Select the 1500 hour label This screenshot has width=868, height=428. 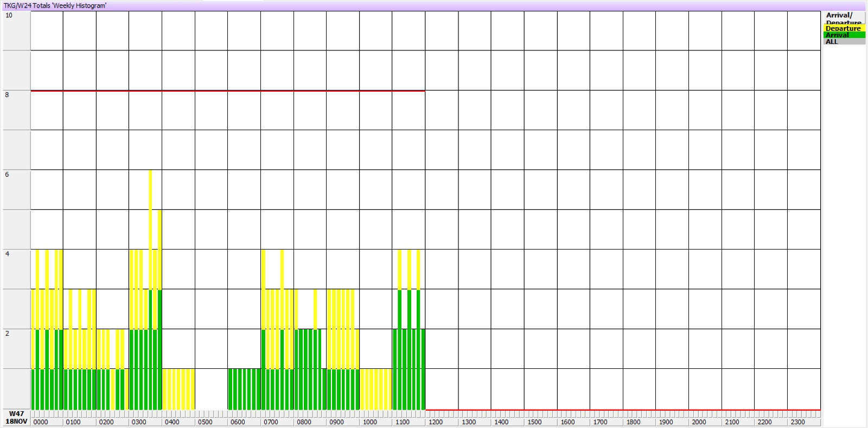coord(534,422)
